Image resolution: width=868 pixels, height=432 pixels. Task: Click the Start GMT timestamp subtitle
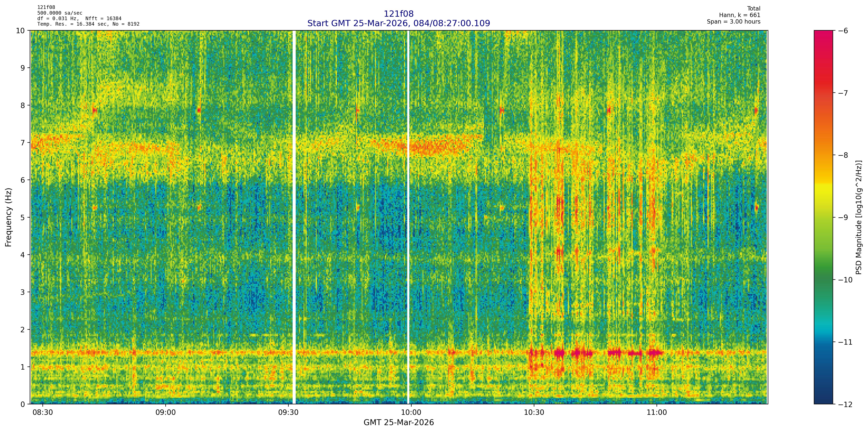pos(398,23)
